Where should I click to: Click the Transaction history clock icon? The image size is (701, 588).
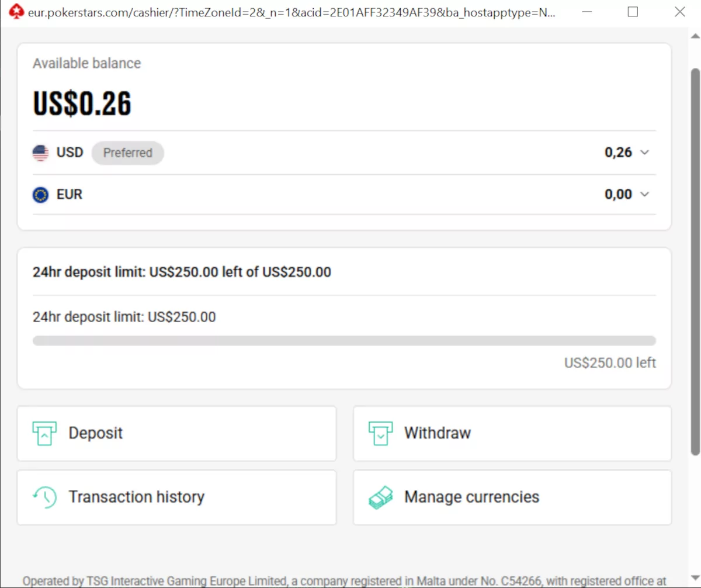point(44,497)
